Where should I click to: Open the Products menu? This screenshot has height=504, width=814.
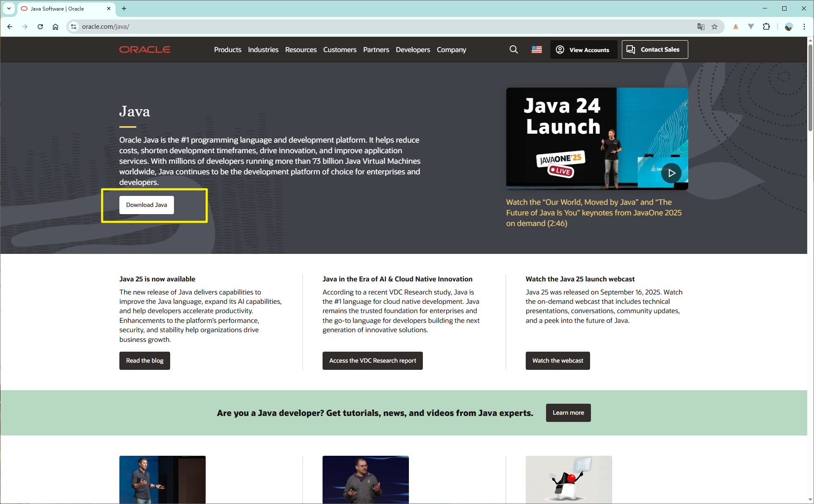[x=227, y=50]
